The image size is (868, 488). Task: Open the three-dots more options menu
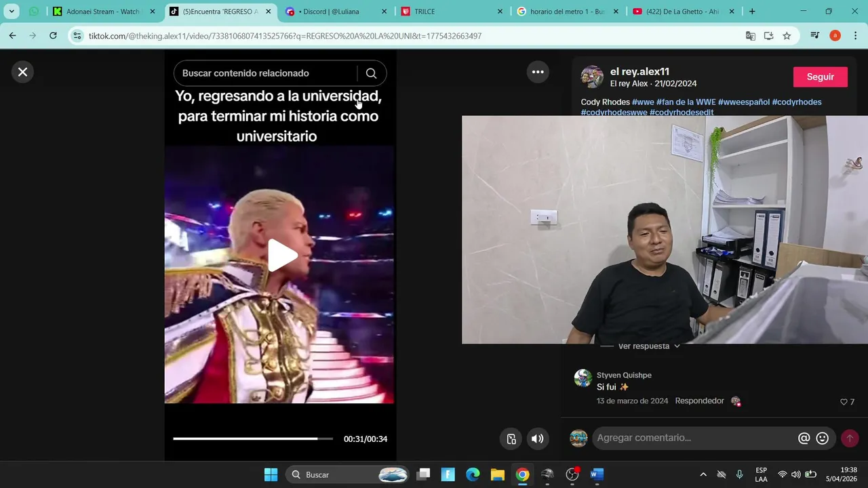538,72
